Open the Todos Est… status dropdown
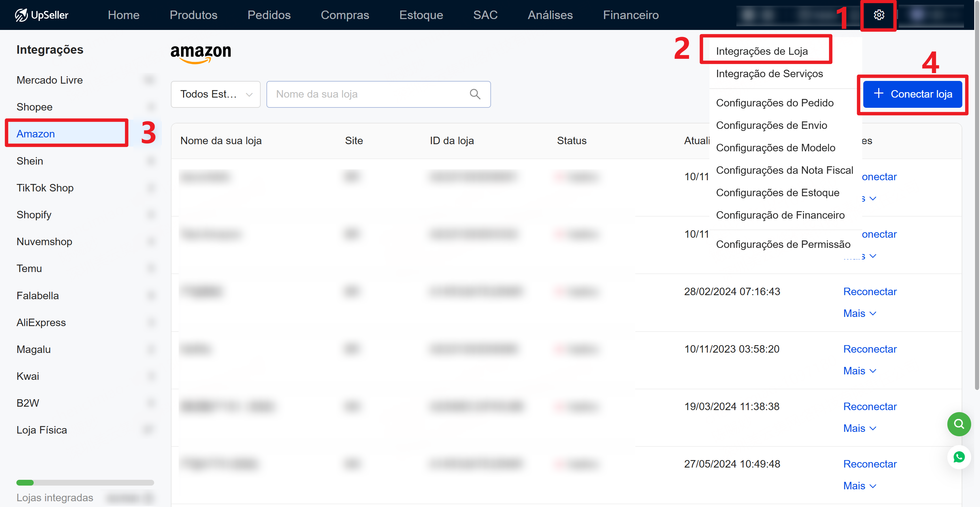980x507 pixels. pyautogui.click(x=215, y=94)
